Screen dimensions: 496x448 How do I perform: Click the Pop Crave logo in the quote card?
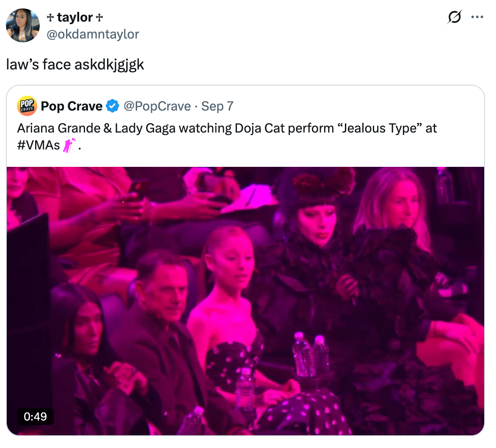[26, 106]
